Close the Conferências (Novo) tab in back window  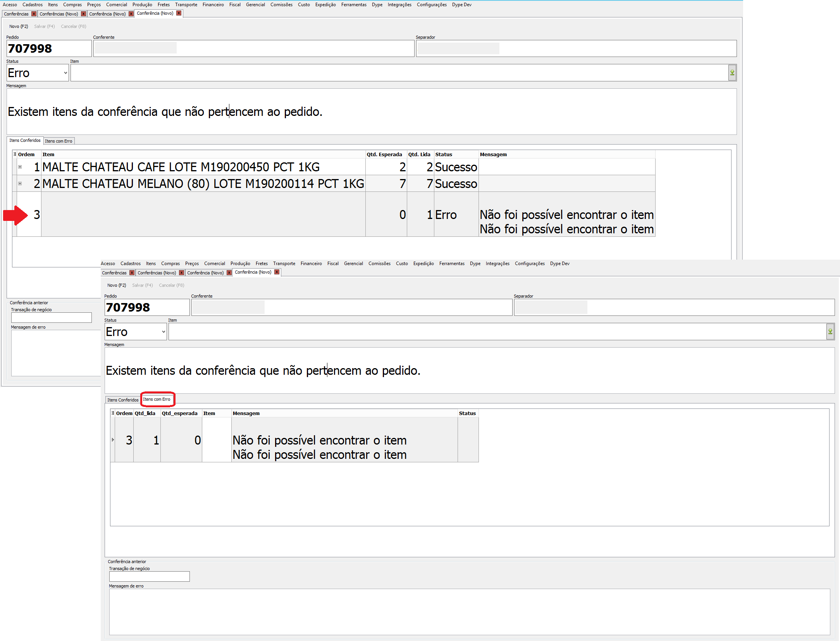(x=83, y=14)
